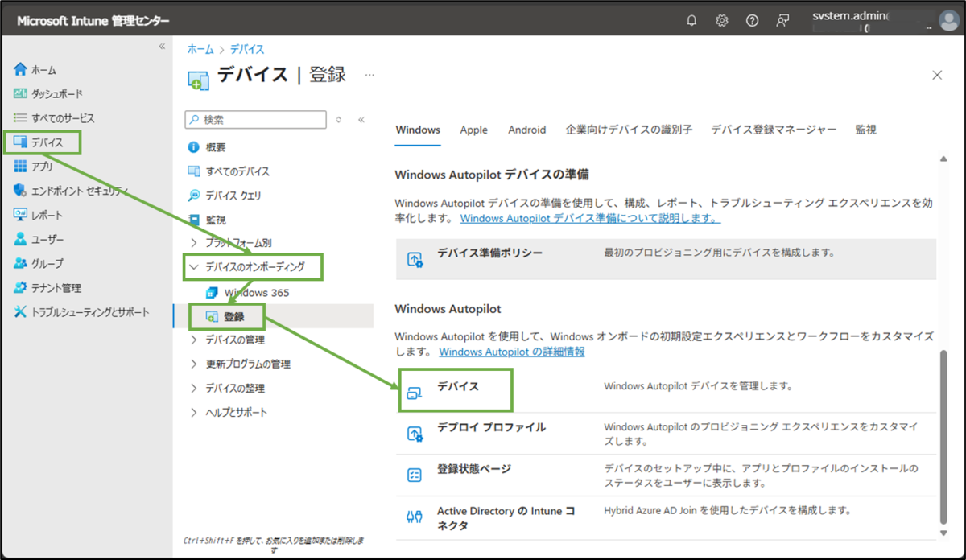Image resolution: width=966 pixels, height=560 pixels.
Task: Click the Active Directory connector icon
Action: 415,517
